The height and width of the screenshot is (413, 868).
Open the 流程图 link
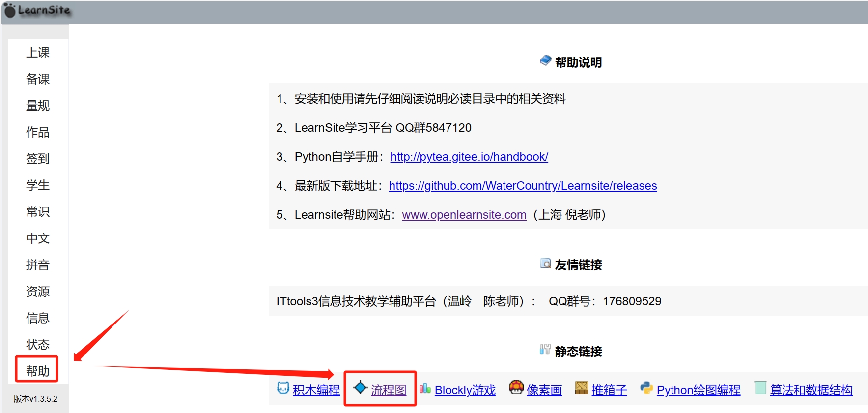pyautogui.click(x=389, y=390)
